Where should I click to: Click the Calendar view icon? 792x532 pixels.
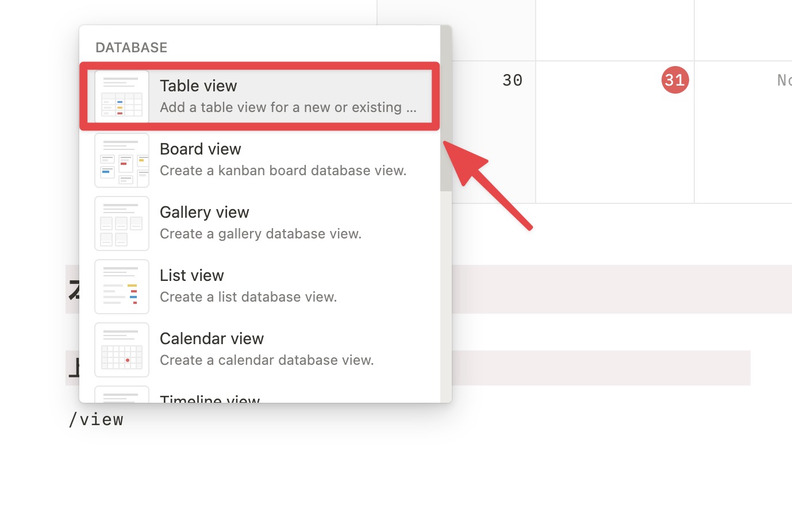tap(122, 350)
